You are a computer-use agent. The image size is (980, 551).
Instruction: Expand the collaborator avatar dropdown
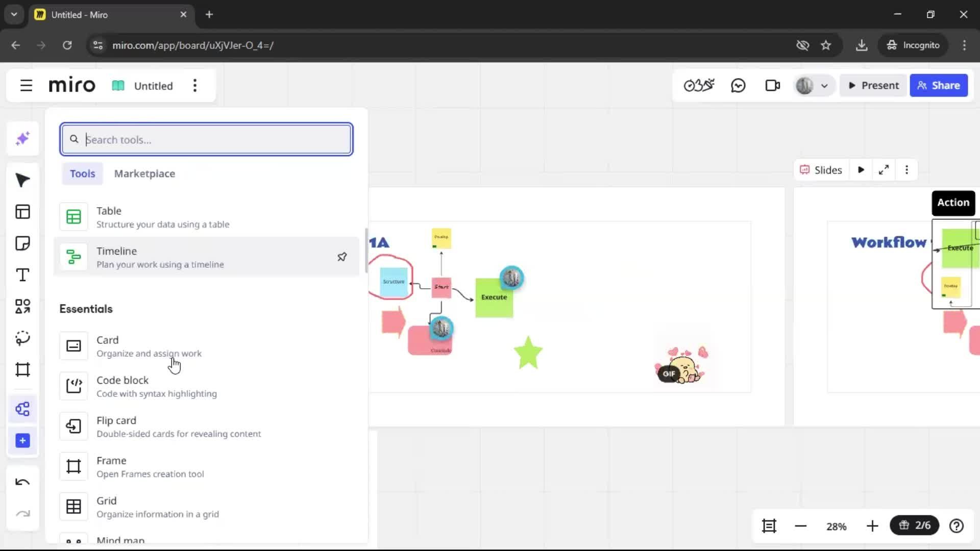click(x=824, y=86)
